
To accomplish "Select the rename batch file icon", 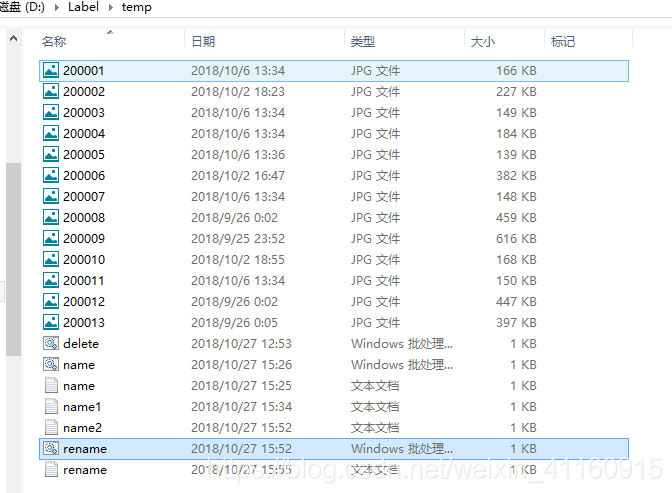I will (x=51, y=449).
